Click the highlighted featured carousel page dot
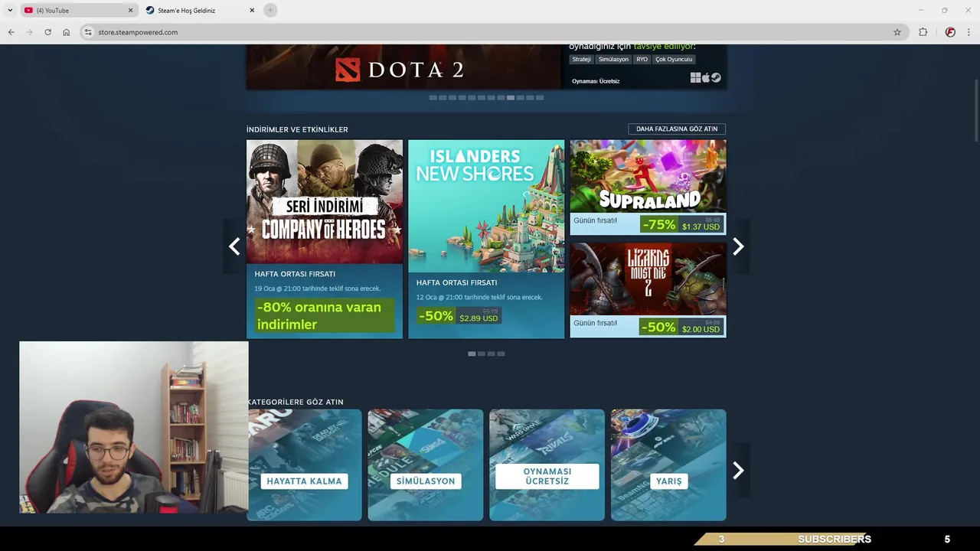This screenshot has width=980, height=551. click(x=511, y=98)
